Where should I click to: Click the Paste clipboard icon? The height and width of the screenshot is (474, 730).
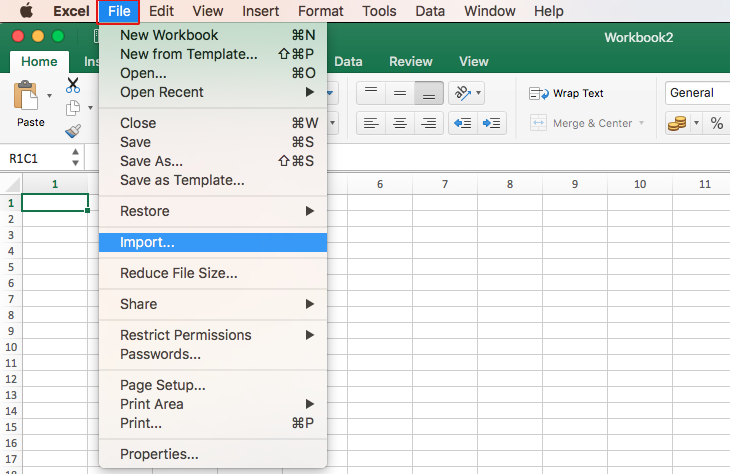coord(26,96)
